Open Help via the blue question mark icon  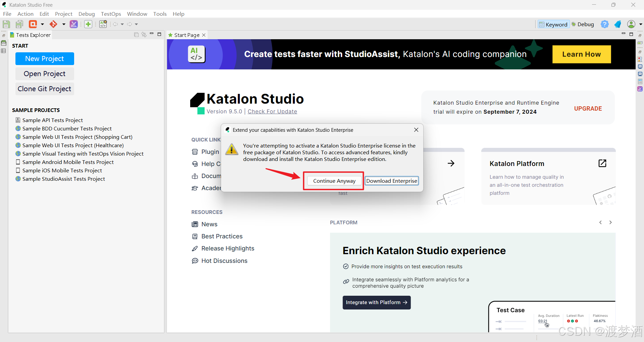coord(605,24)
